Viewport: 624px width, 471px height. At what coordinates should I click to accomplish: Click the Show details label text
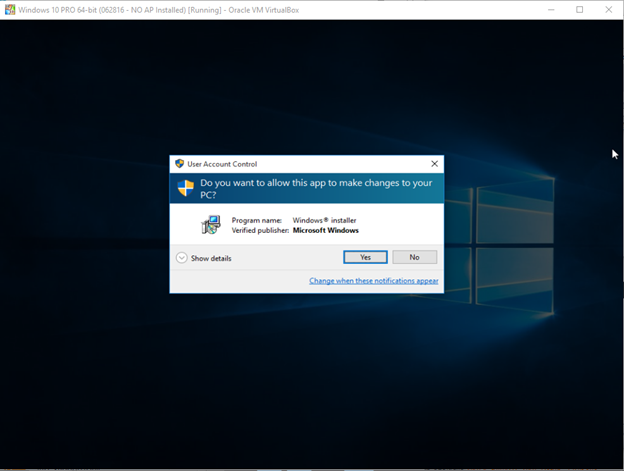click(211, 258)
